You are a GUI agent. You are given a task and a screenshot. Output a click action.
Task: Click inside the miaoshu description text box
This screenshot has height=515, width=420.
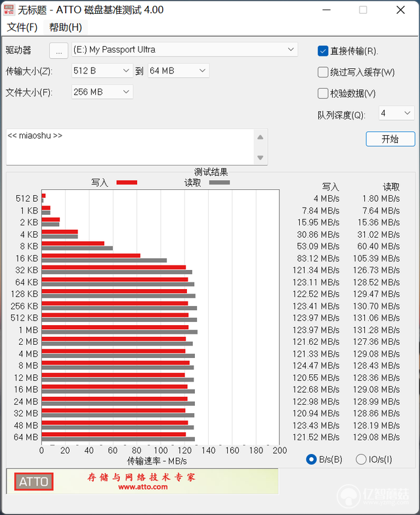tap(130, 147)
